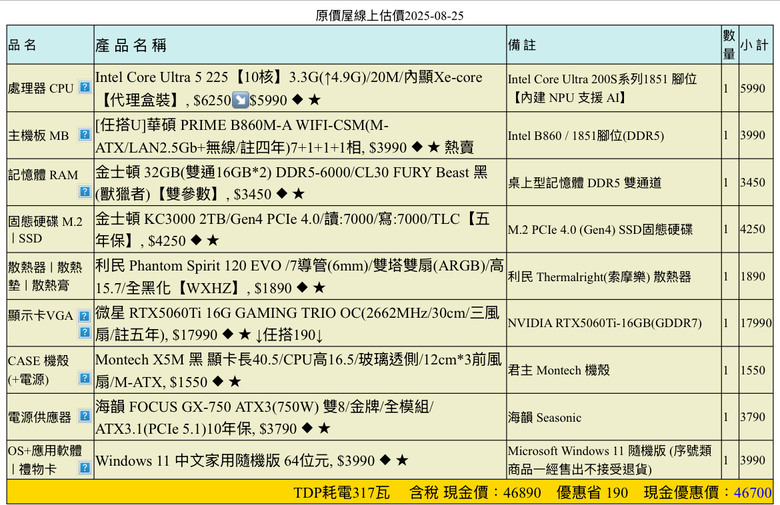This screenshot has height=505, width=780.
Task: Select the 華碩 PRIME B860M-A WIFI-CSM product text
Action: tap(285, 135)
